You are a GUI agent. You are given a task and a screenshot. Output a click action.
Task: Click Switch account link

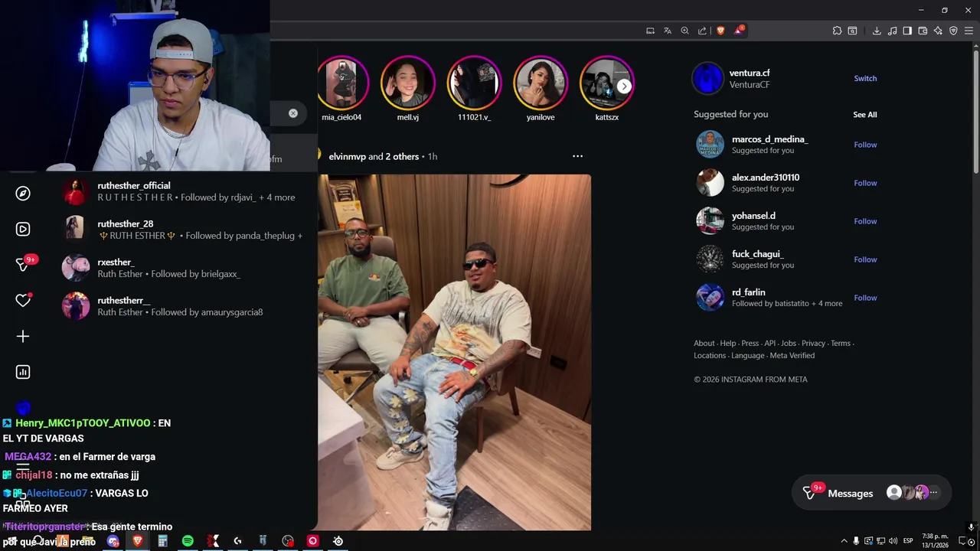[865, 79]
